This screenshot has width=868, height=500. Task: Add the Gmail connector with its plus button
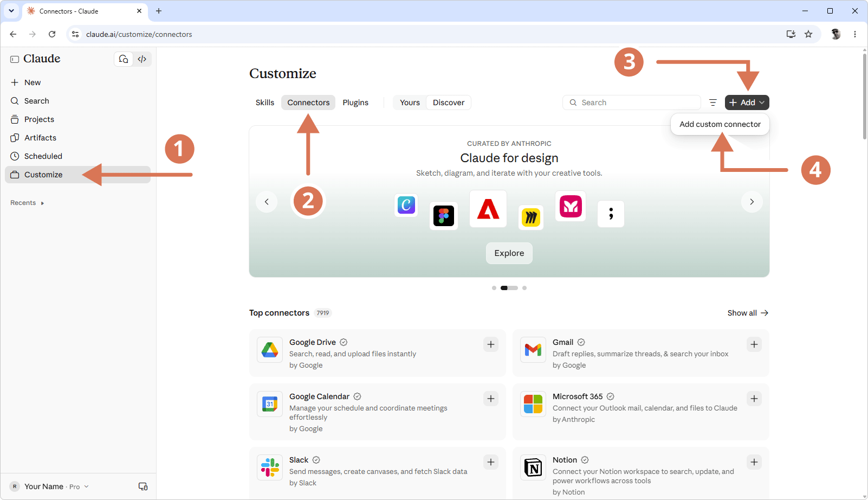754,344
